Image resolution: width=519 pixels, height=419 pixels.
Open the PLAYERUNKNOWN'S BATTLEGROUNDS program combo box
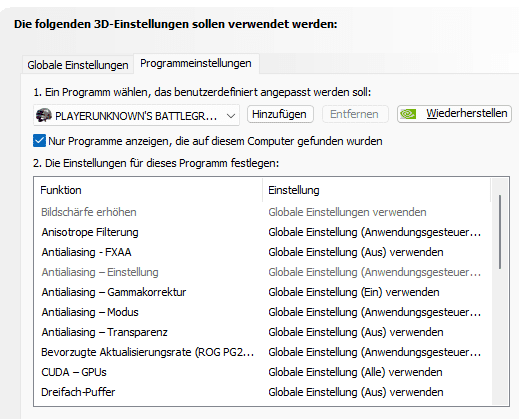pos(136,115)
